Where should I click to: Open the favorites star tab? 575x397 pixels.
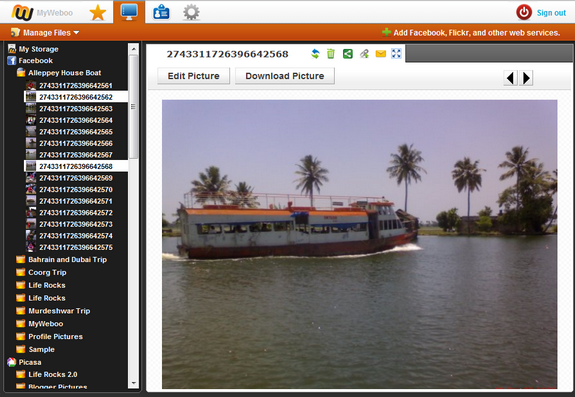pyautogui.click(x=98, y=13)
